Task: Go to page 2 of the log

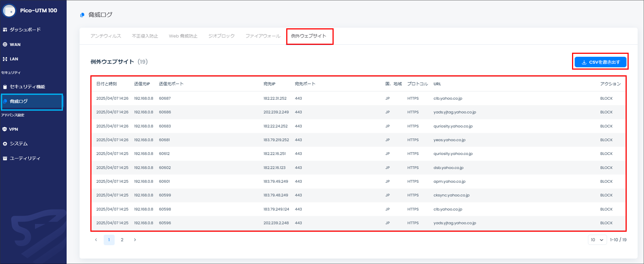Action: [x=122, y=240]
